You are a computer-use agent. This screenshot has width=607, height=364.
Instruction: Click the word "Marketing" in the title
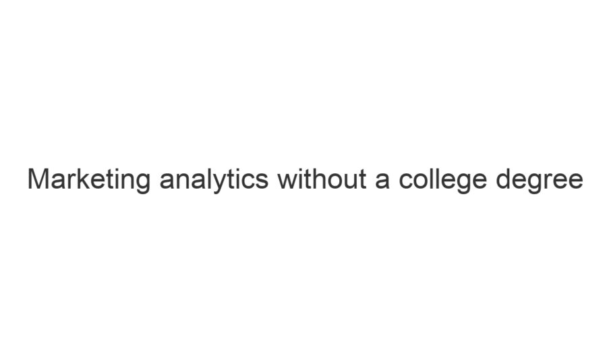pyautogui.click(x=89, y=180)
